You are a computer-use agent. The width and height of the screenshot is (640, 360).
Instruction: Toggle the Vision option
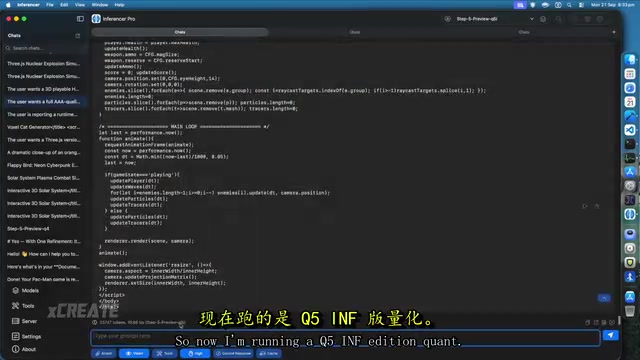(x=134, y=353)
